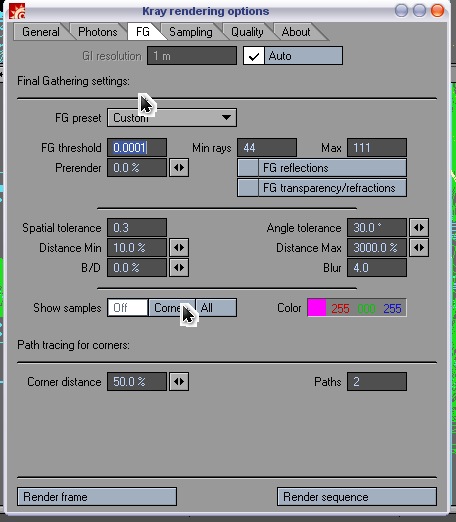This screenshot has height=522, width=456.
Task: Minimize the Kray window with first round button
Action: tap(401, 10)
